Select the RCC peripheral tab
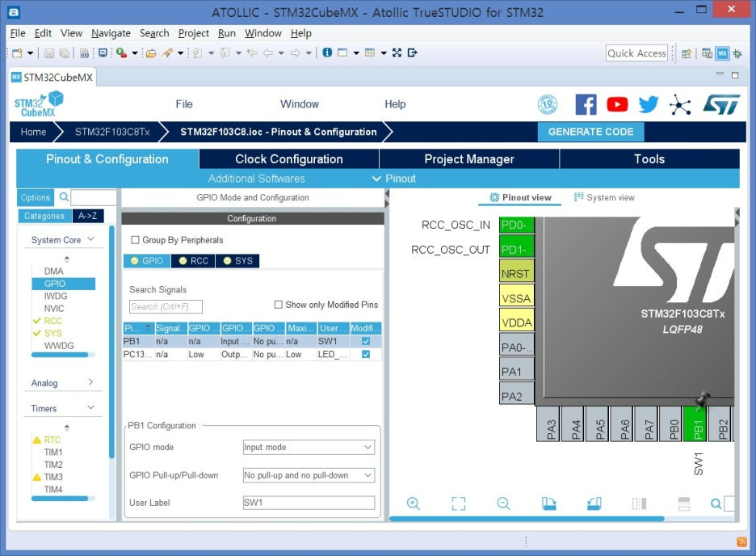This screenshot has height=556, width=756. [x=193, y=260]
